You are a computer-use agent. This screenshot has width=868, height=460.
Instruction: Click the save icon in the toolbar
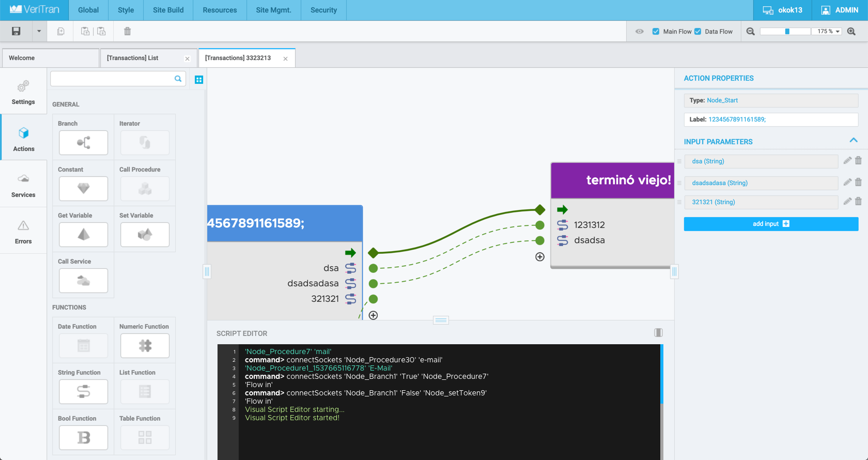tap(16, 32)
